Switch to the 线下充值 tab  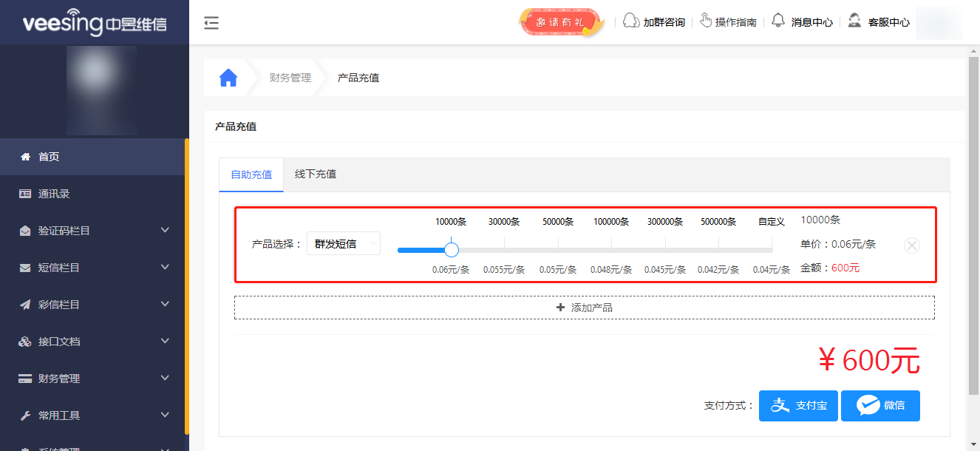tap(315, 174)
